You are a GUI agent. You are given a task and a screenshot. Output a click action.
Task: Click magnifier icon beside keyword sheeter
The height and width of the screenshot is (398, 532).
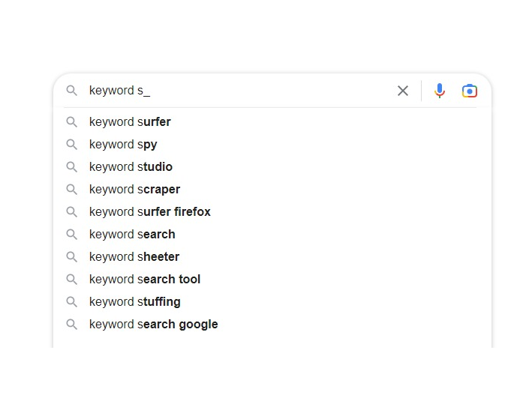[72, 256]
